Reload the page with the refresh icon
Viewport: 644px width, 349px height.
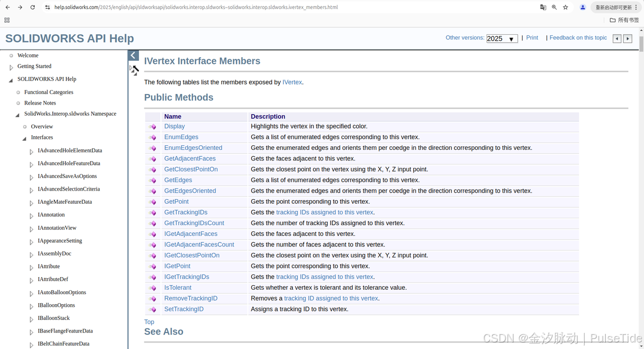tap(33, 8)
